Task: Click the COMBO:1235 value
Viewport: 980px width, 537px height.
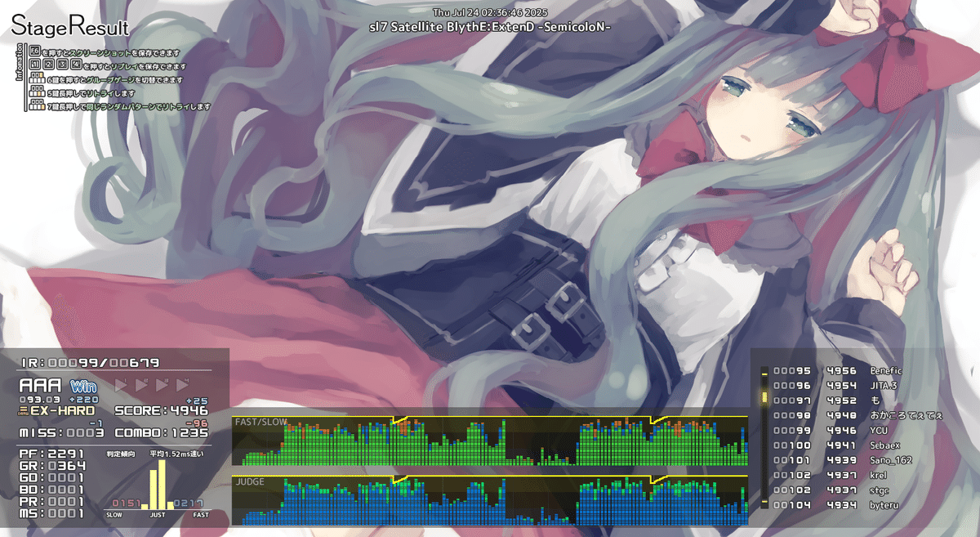Action: [x=162, y=432]
